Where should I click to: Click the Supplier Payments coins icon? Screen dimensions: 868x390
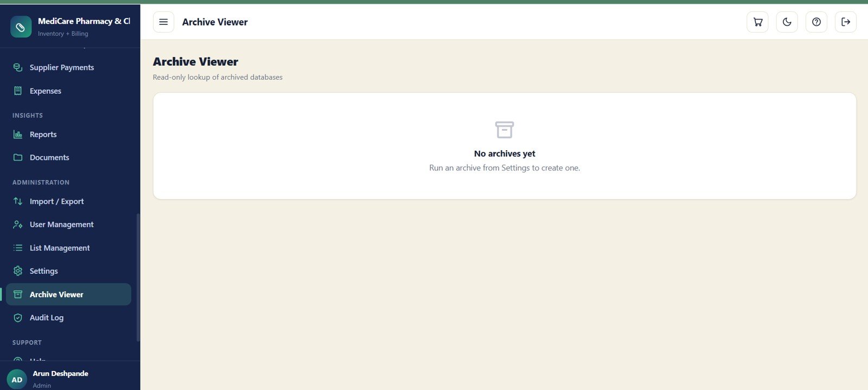pyautogui.click(x=18, y=67)
